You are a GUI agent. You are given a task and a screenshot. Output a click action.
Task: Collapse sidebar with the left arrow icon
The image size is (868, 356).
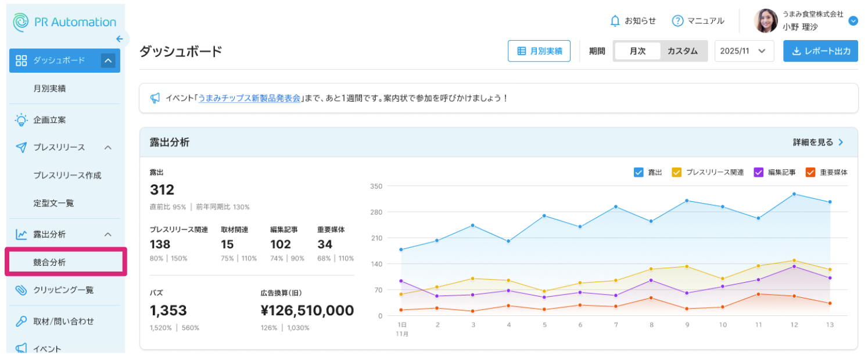[120, 39]
